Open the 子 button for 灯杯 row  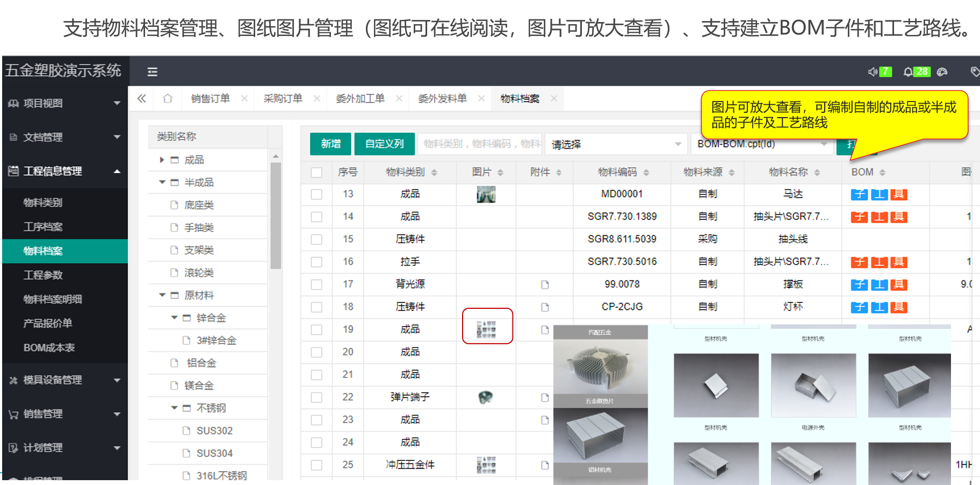point(859,307)
